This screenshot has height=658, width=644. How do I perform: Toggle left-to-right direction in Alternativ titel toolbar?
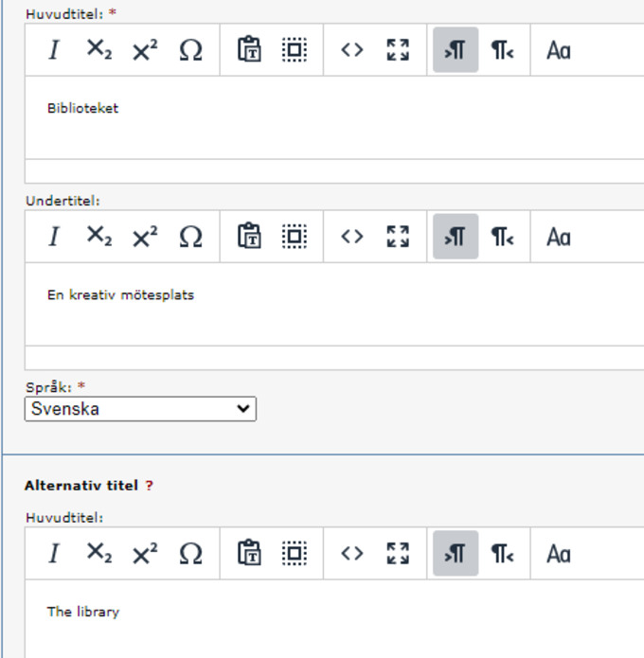tap(456, 554)
